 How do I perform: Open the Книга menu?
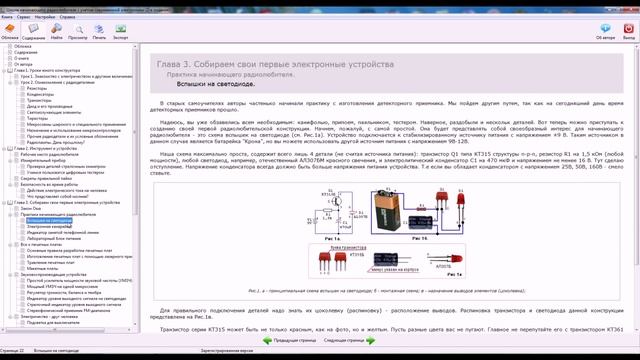click(x=7, y=17)
